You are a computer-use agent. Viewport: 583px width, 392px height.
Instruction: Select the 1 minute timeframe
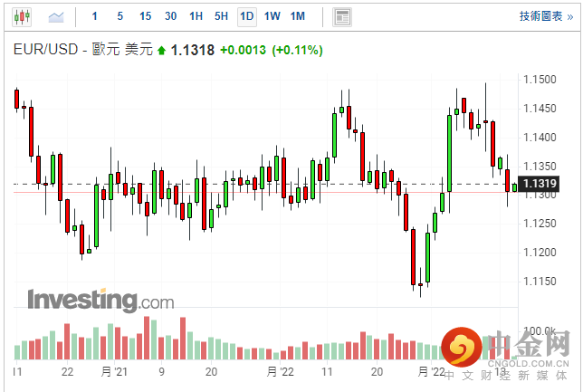point(95,16)
